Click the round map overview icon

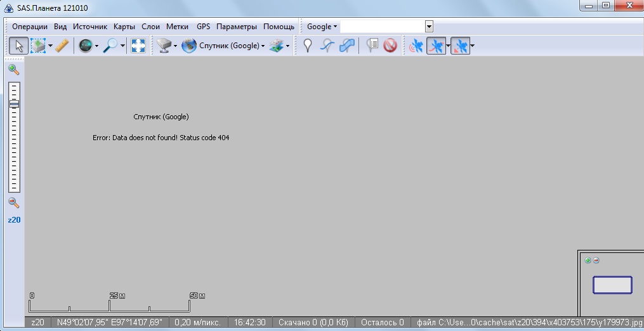[86, 46]
